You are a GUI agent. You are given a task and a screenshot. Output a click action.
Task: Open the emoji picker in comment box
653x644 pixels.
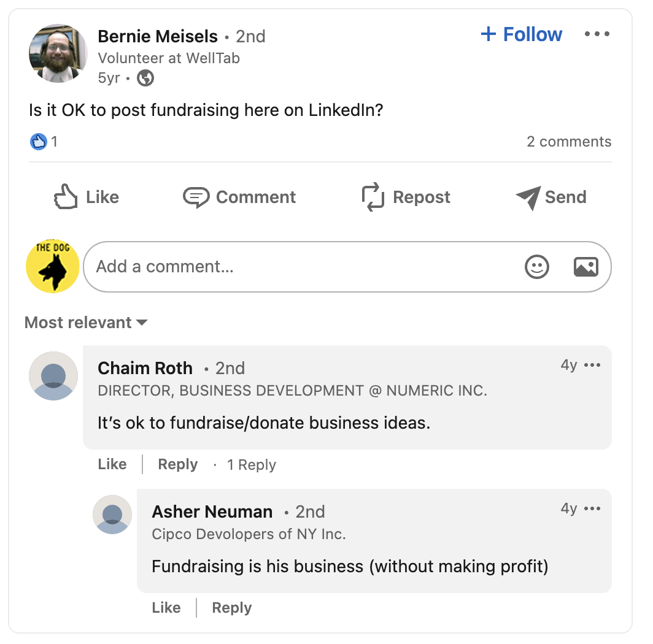(x=537, y=267)
